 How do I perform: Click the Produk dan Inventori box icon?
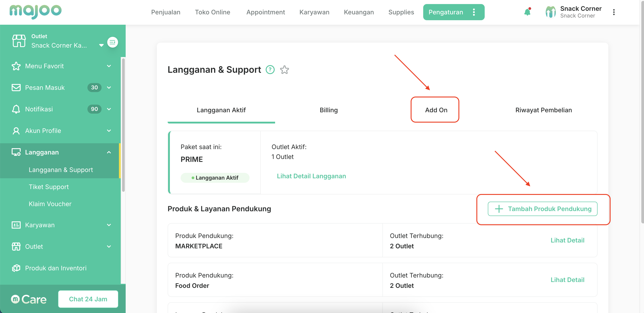pos(16,268)
